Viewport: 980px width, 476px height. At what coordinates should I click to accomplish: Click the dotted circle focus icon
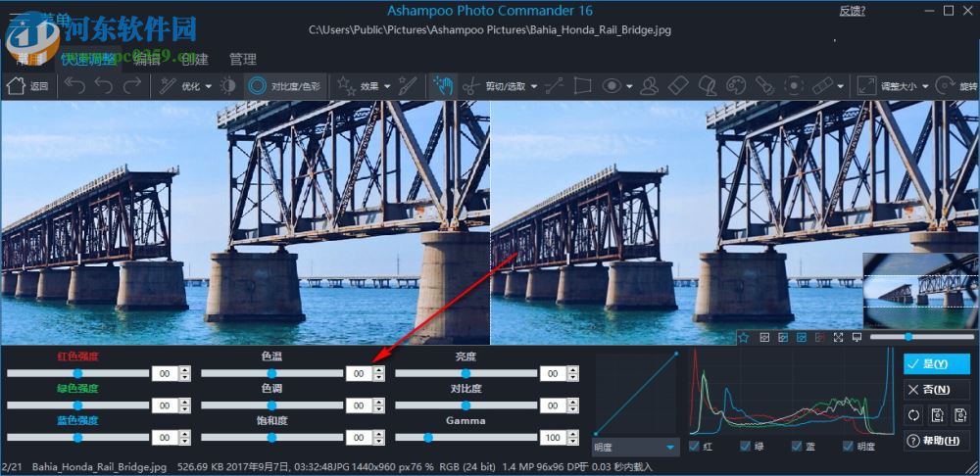point(794,86)
